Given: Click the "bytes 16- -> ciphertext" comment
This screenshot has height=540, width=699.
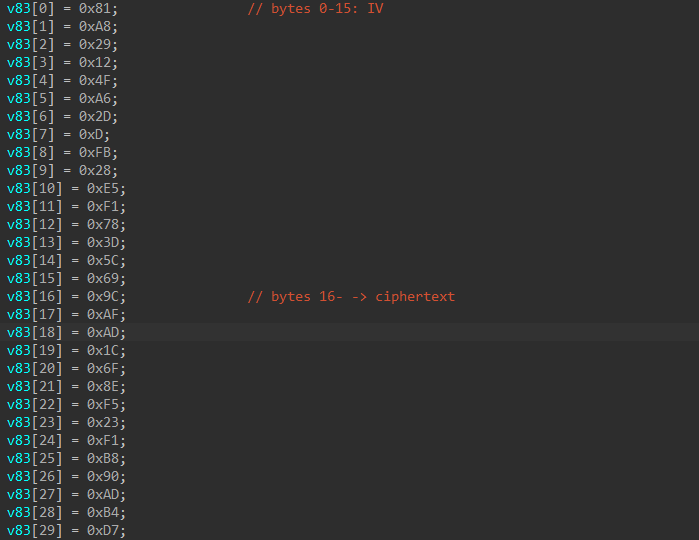Looking at the screenshot, I should point(350,297).
